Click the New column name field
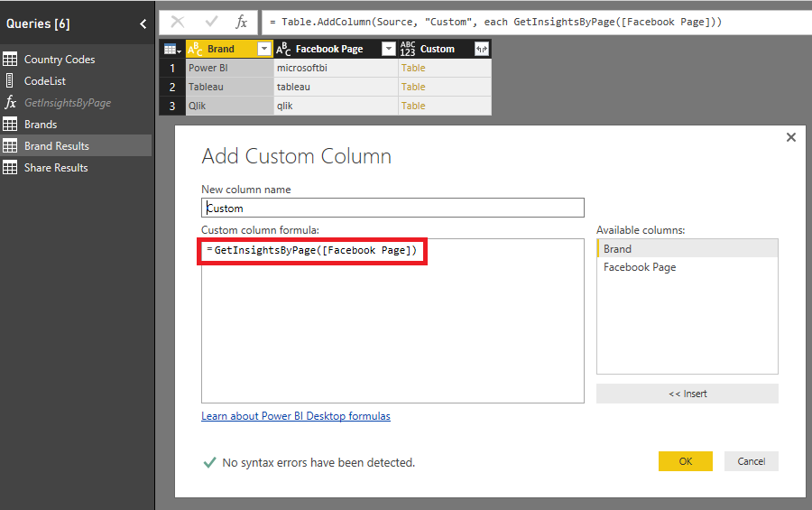 coord(392,208)
